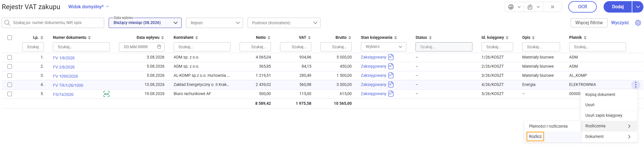
Task: Expand toolbar with the double-chevron icon
Action: [552, 7]
